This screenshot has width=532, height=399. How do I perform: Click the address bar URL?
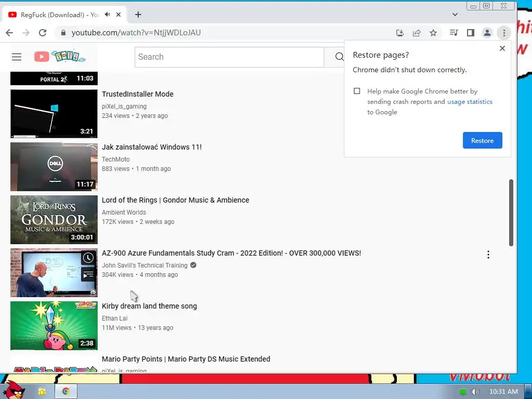click(136, 33)
